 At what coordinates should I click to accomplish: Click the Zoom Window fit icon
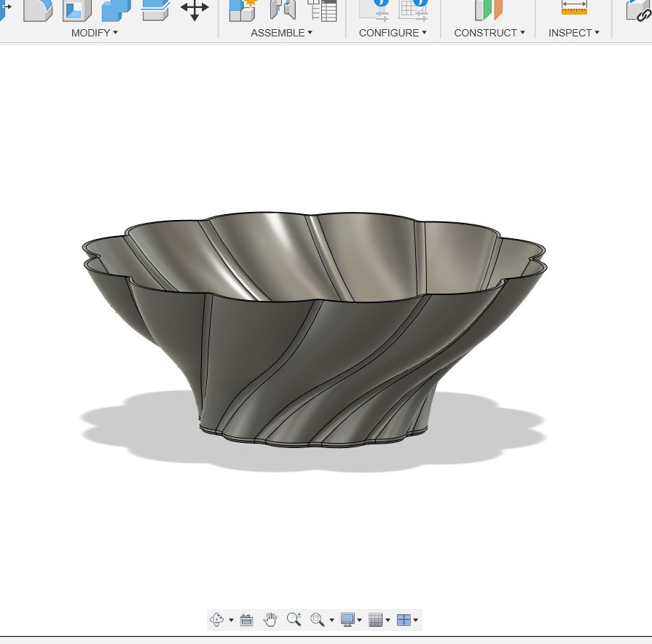(x=318, y=619)
